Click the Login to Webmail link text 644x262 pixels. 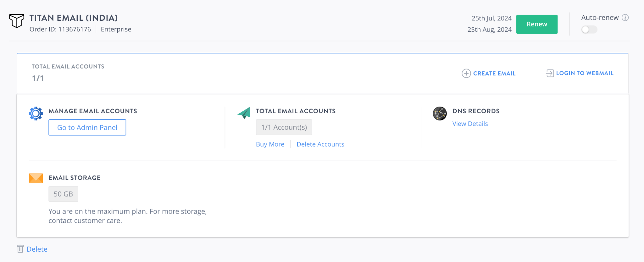click(x=585, y=73)
